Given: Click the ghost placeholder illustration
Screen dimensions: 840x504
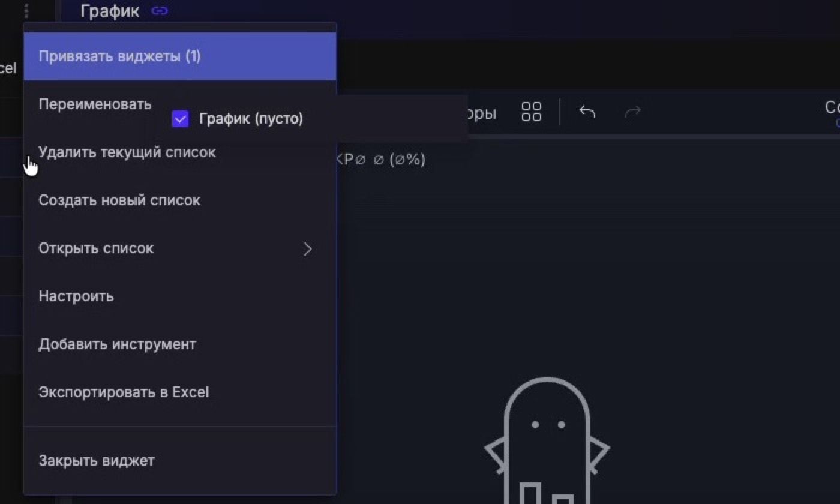Looking at the screenshot, I should point(547,441).
